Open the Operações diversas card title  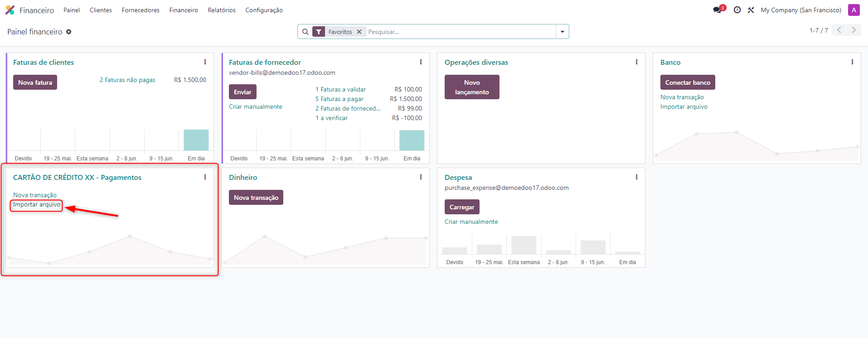click(x=476, y=63)
